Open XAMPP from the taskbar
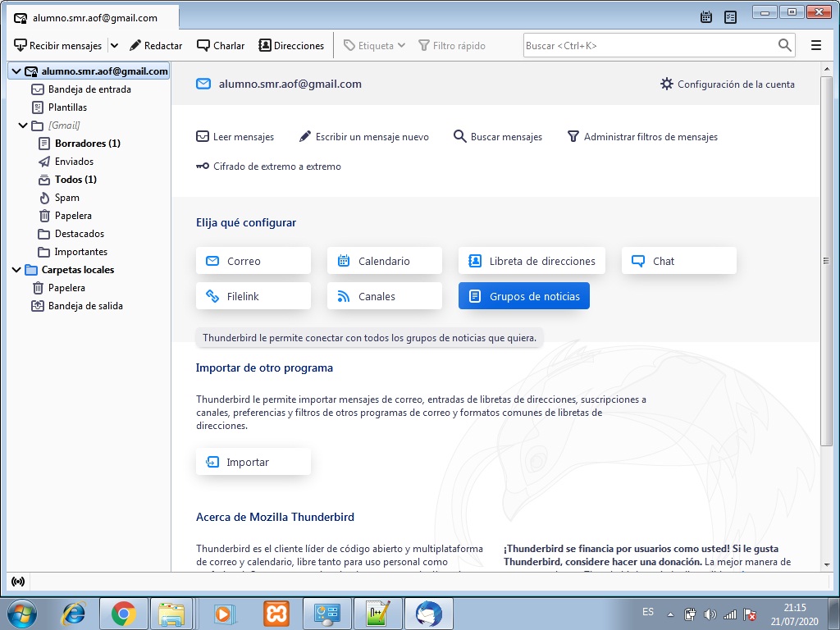This screenshot has height=630, width=840. (276, 614)
